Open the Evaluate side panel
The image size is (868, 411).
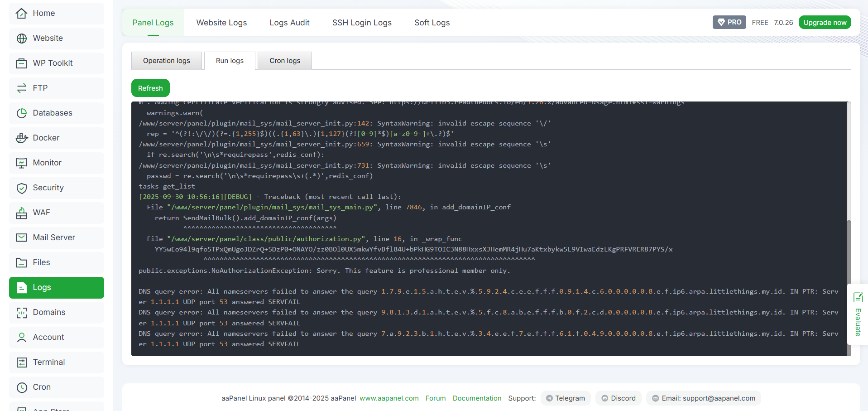click(858, 314)
